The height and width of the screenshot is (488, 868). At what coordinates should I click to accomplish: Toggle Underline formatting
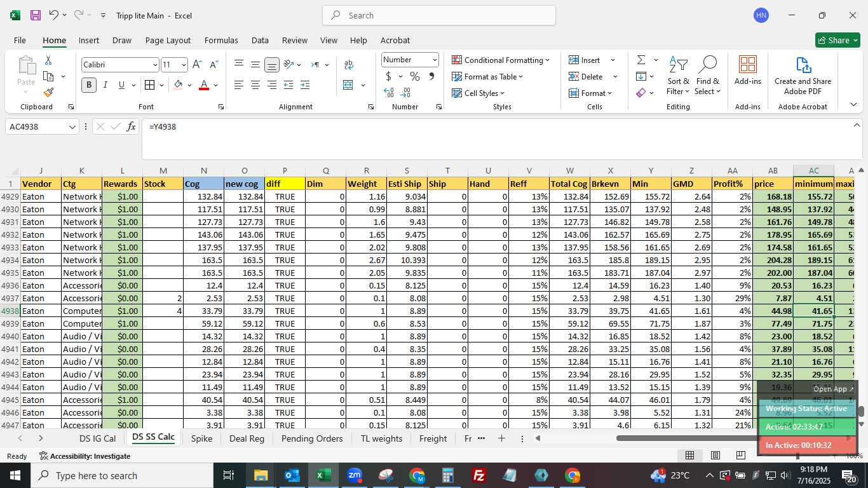pyautogui.click(x=122, y=85)
